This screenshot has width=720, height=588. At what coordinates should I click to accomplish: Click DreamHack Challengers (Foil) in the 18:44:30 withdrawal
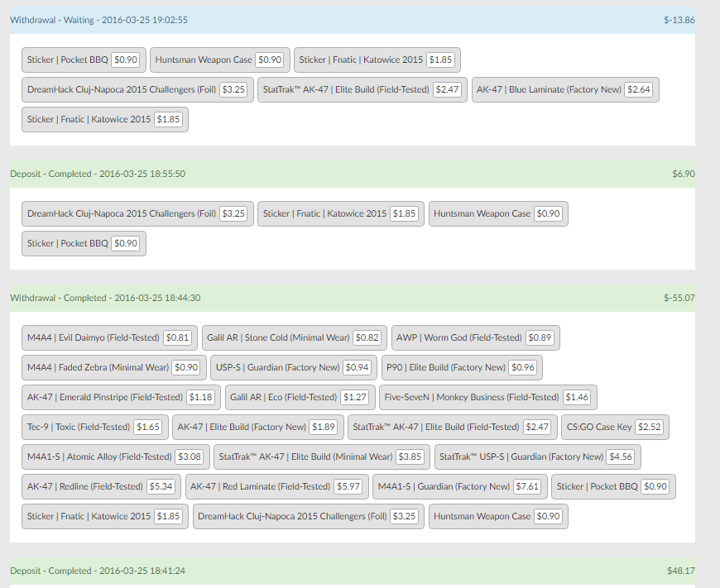click(x=309, y=516)
